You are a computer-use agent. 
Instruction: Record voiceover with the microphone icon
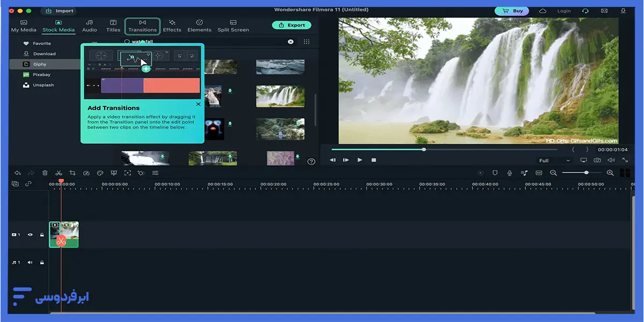(509, 173)
